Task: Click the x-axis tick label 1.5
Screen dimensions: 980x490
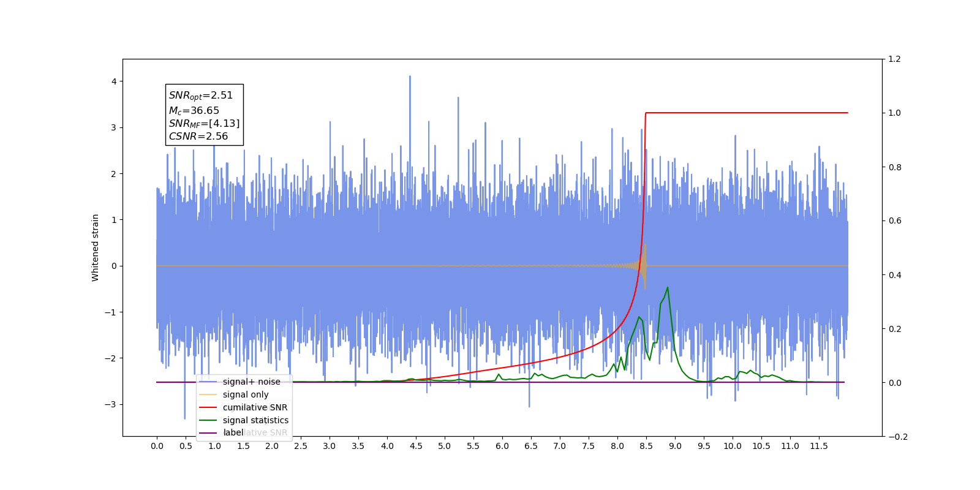Action: [243, 446]
